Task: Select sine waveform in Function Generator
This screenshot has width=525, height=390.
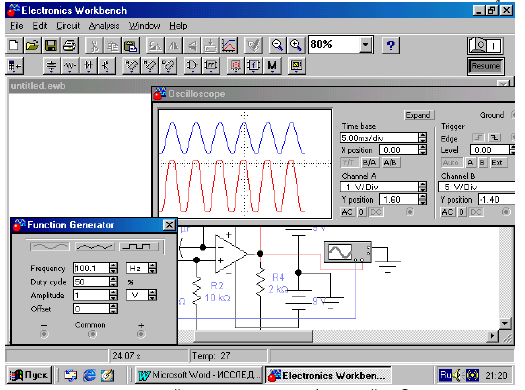Action: [50, 247]
